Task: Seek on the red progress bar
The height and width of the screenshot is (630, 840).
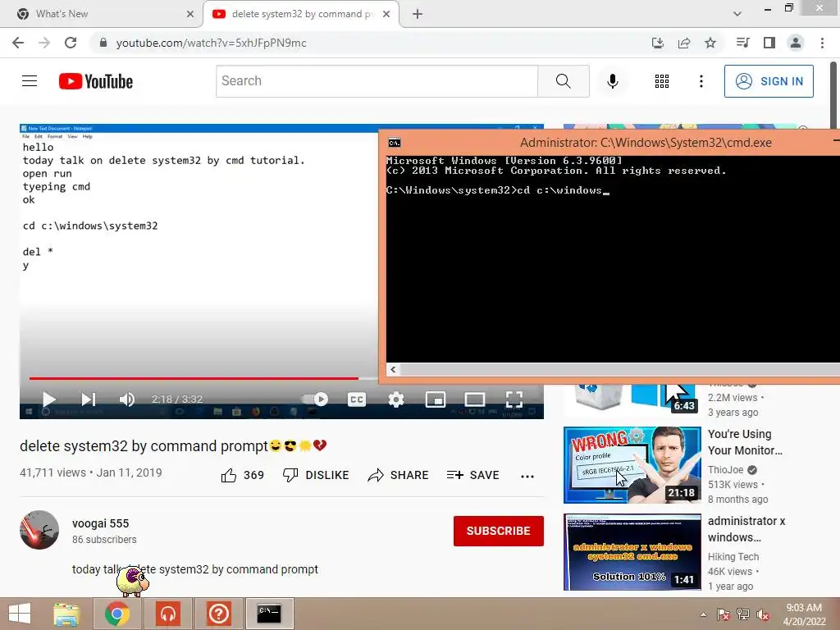Action: pos(194,378)
